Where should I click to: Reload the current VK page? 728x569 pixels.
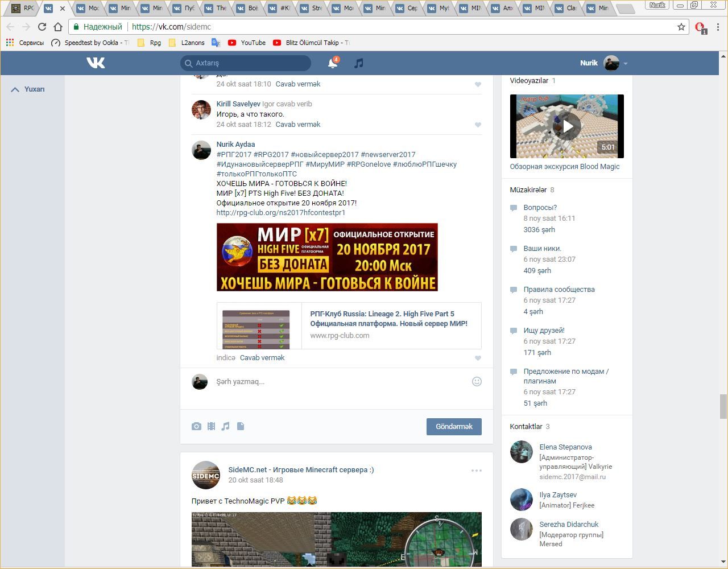(42, 27)
